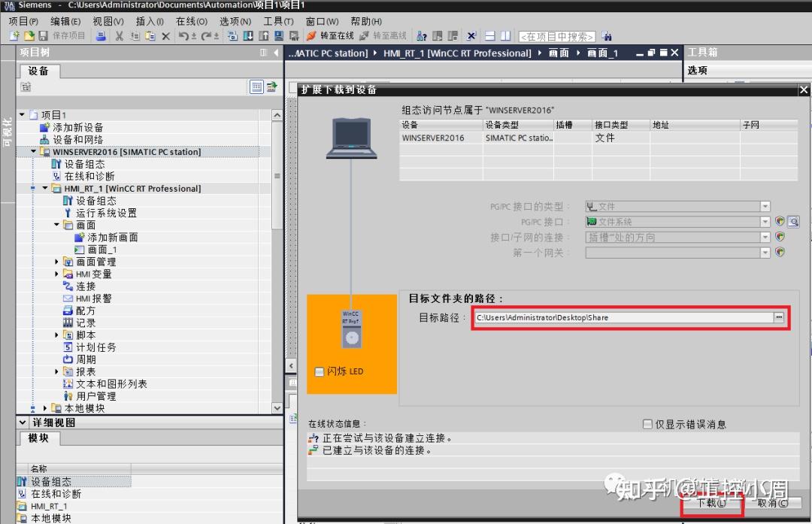Viewport: 812px width, 524px height.
Task: Click the 下载(L) button
Action: tap(711, 503)
